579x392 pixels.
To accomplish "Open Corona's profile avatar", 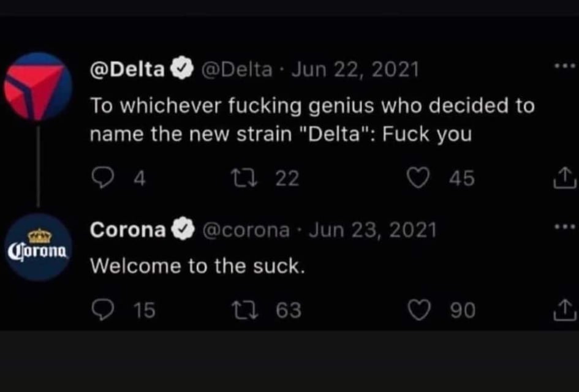I will [38, 247].
